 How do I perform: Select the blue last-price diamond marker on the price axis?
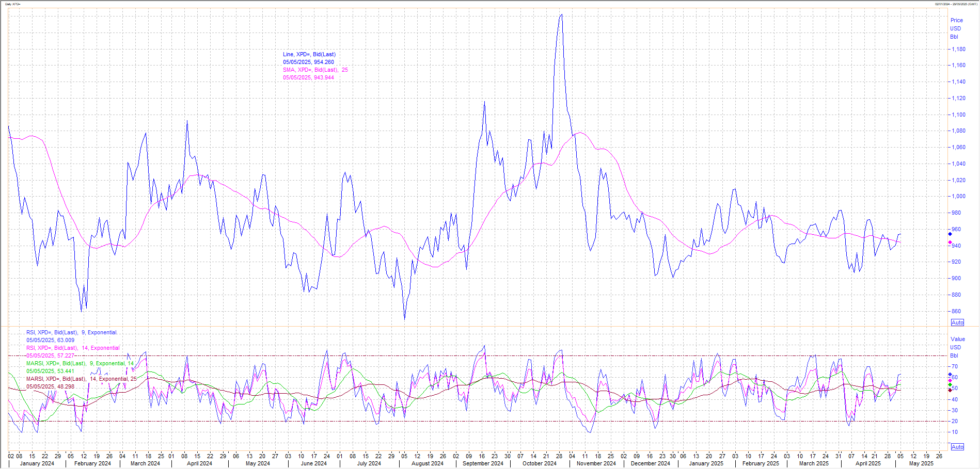tap(950, 234)
